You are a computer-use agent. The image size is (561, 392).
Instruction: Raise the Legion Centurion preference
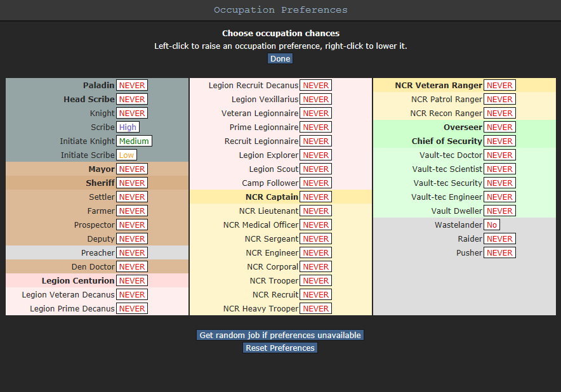(x=132, y=280)
